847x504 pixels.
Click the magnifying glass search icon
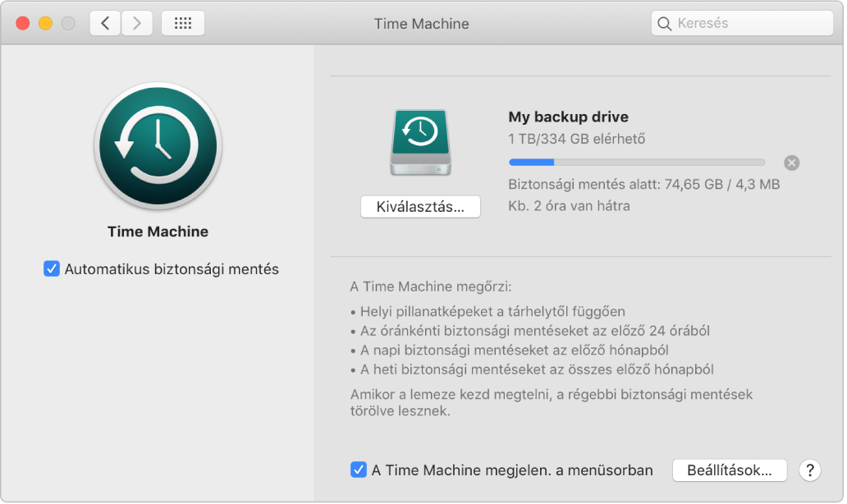[x=664, y=23]
